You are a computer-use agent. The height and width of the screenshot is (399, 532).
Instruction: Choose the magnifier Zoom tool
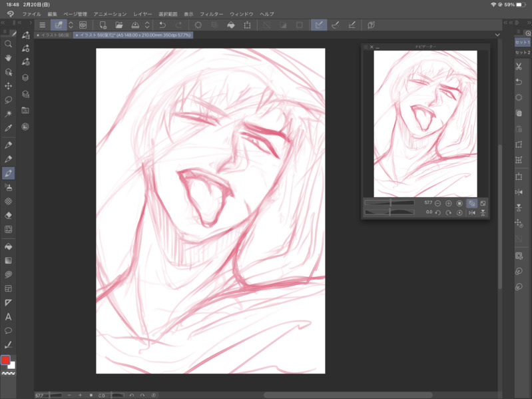(x=9, y=44)
